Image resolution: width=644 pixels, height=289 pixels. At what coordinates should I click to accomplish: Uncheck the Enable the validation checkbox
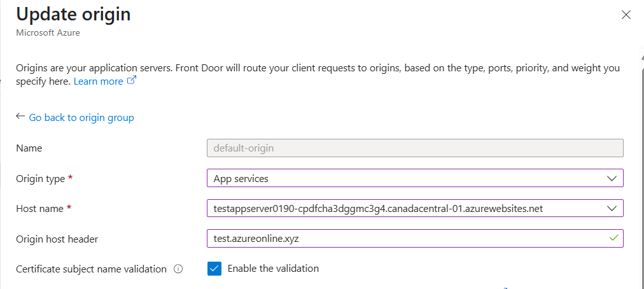(x=214, y=269)
